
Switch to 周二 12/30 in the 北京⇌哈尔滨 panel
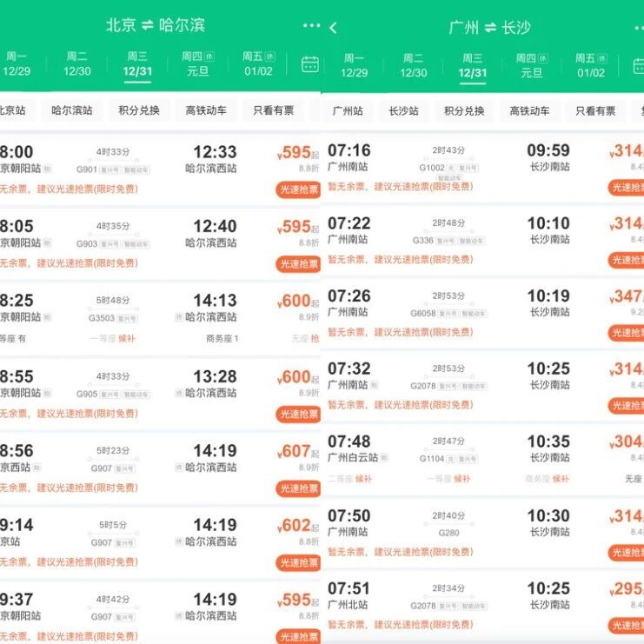point(76,64)
